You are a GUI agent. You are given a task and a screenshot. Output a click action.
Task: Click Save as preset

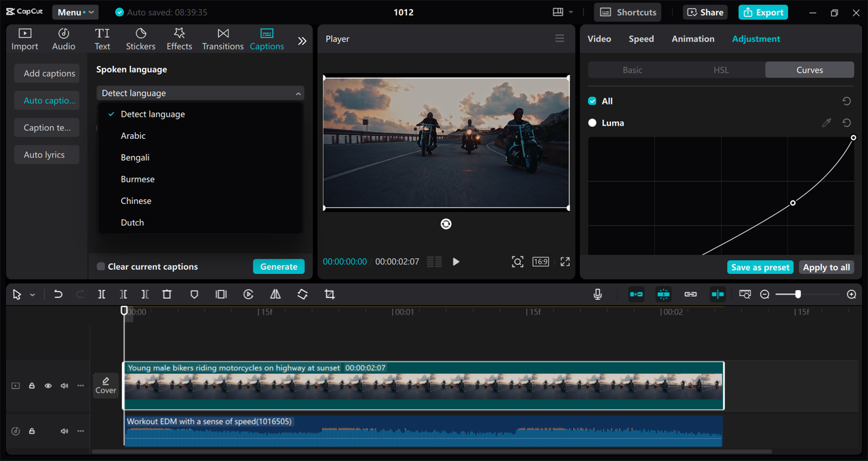click(760, 267)
